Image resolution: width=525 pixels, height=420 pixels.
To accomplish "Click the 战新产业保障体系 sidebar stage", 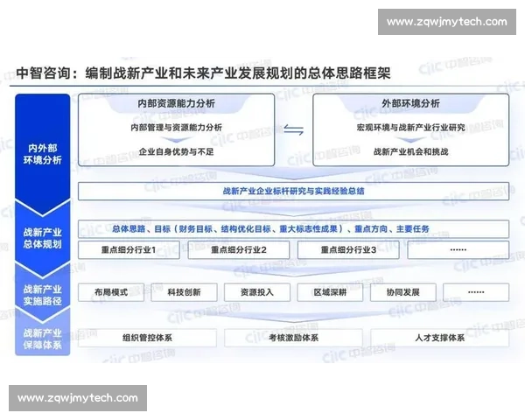I will point(43,339).
